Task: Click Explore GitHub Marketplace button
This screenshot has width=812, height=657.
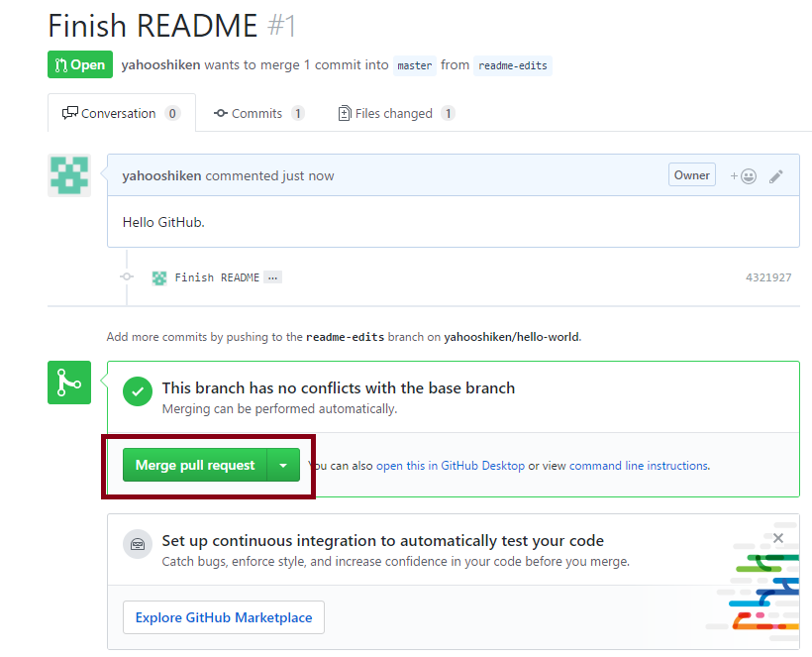Action: click(224, 617)
